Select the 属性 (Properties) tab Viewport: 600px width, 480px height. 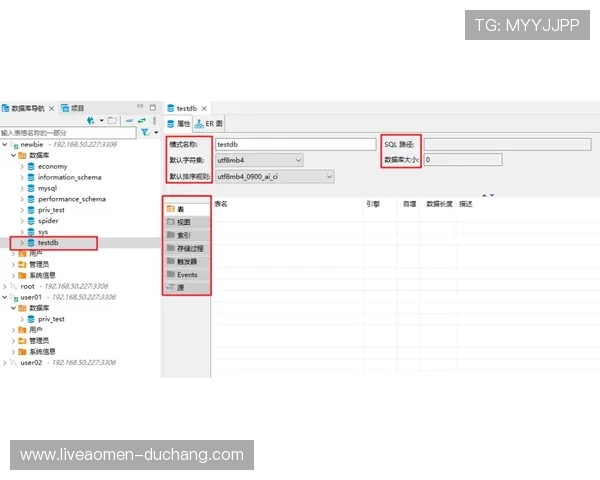[178, 124]
